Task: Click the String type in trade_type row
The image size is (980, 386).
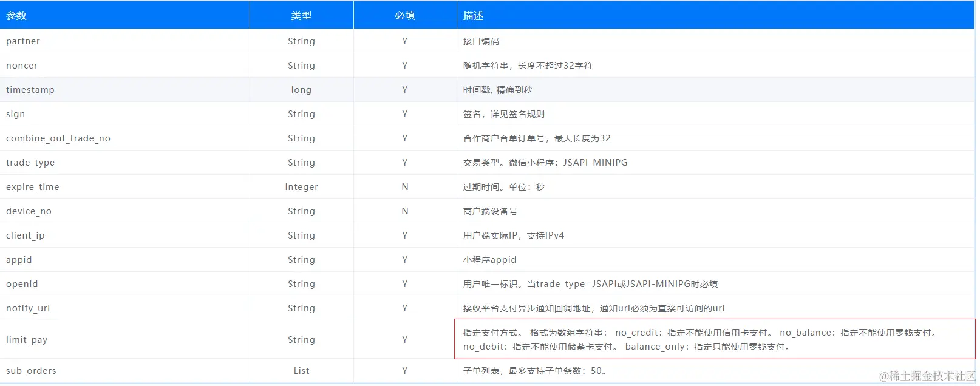Action: tap(301, 163)
